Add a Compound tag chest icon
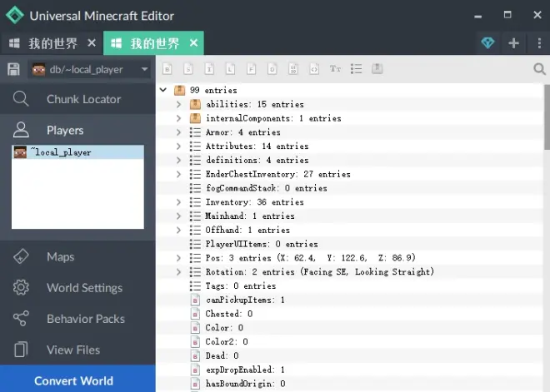550x392 pixels. coord(377,68)
